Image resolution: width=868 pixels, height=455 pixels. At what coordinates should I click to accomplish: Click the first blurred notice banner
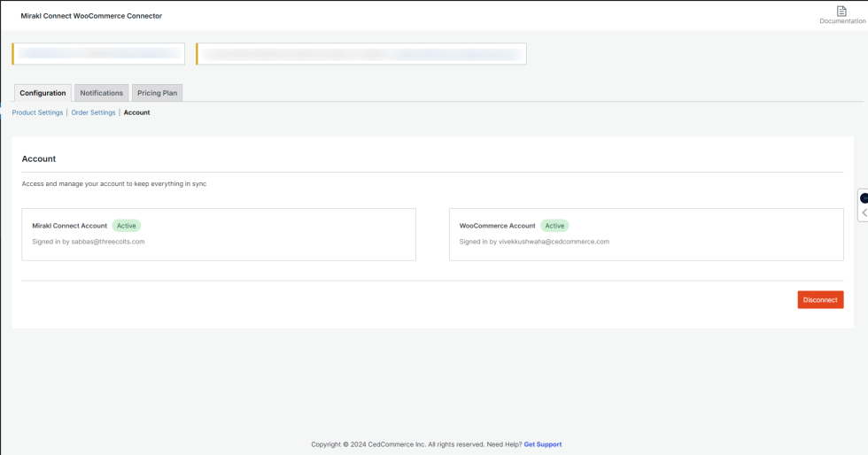(98, 54)
